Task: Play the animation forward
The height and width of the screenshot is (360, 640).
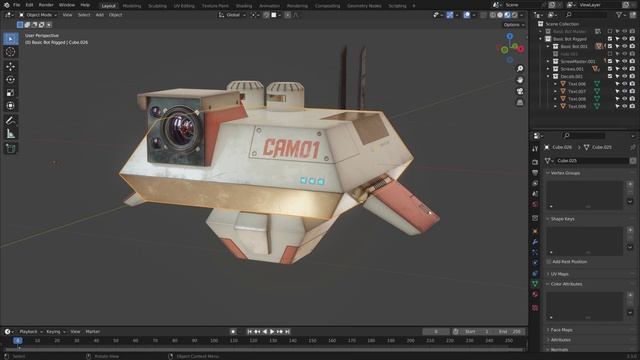Action: pyautogui.click(x=272, y=332)
